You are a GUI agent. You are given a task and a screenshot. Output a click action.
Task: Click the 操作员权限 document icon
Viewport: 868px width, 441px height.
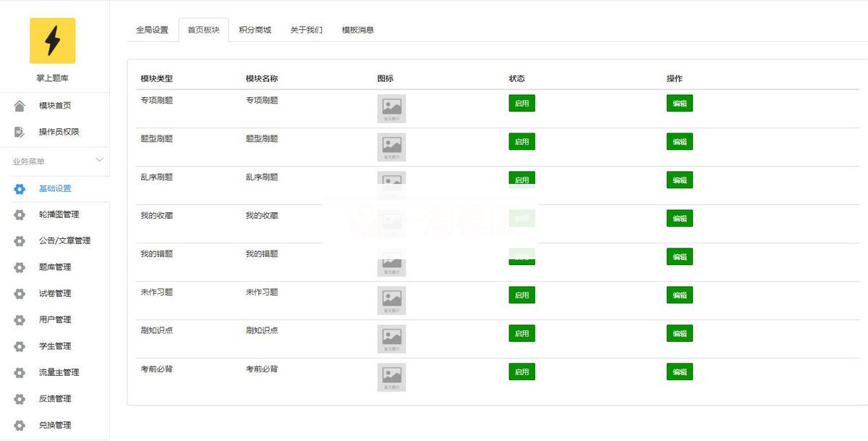[x=20, y=132]
